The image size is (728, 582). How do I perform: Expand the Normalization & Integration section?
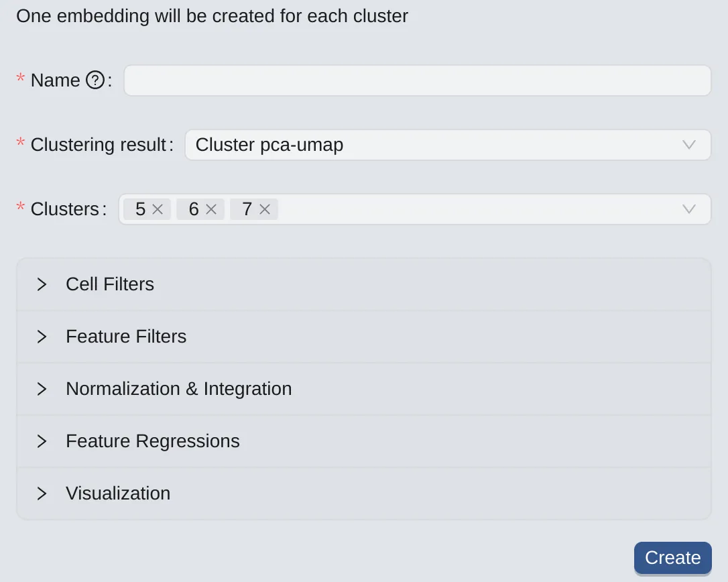click(x=178, y=389)
